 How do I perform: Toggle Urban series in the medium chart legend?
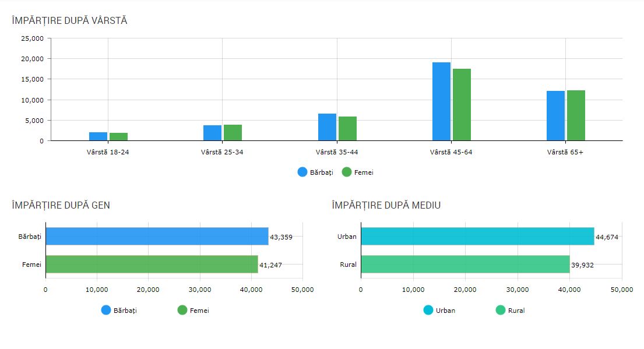pos(428,311)
